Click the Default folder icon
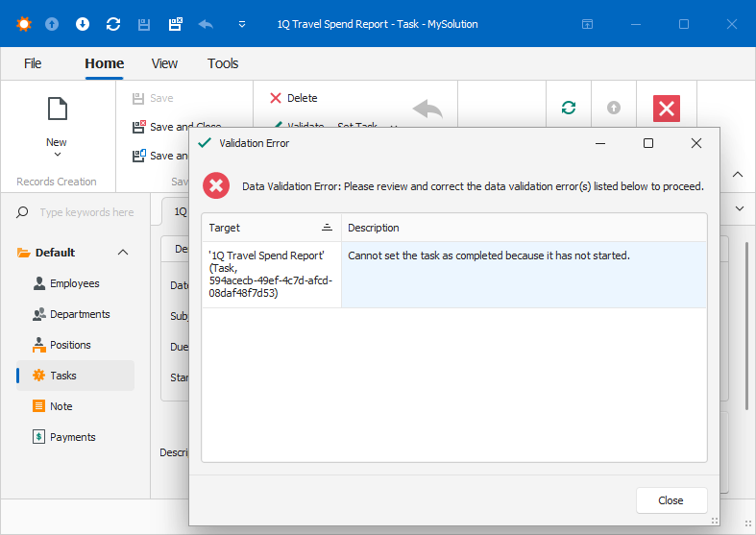Image resolution: width=756 pixels, height=535 pixels. pyautogui.click(x=23, y=253)
